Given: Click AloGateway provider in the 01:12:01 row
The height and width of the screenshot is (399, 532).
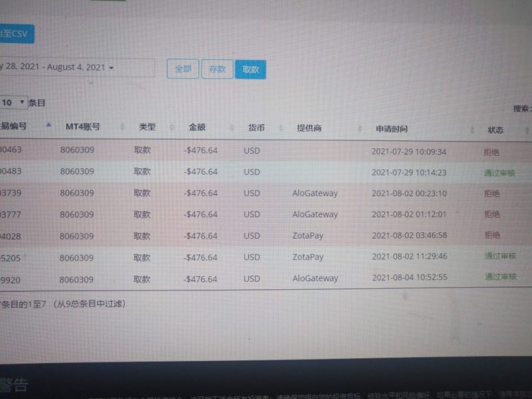Looking at the screenshot, I should coord(315,214).
